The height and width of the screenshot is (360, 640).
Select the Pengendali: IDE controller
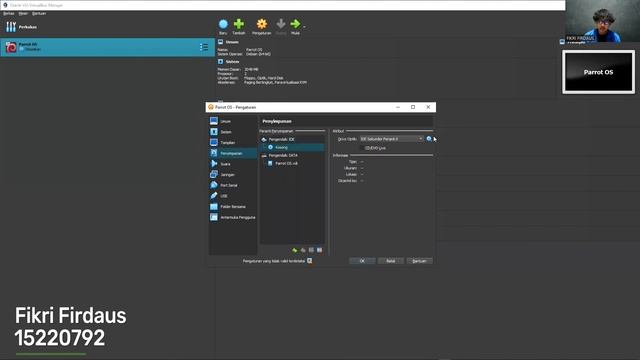(x=292, y=139)
